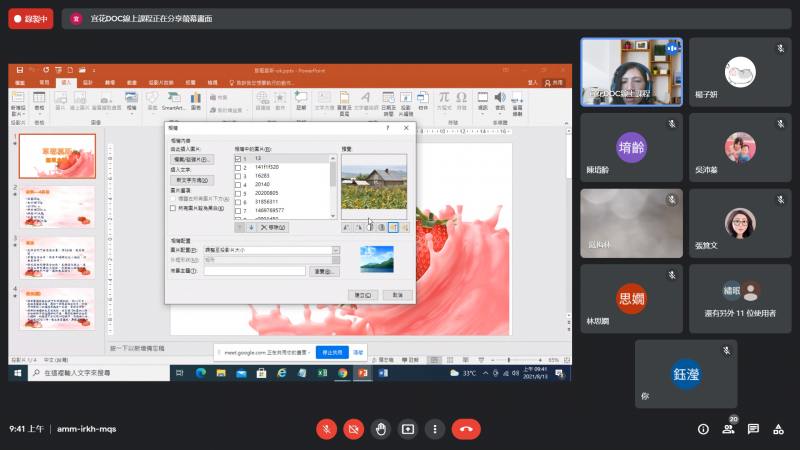Click the present screen icon
Image resolution: width=800 pixels, height=450 pixels.
(x=408, y=429)
